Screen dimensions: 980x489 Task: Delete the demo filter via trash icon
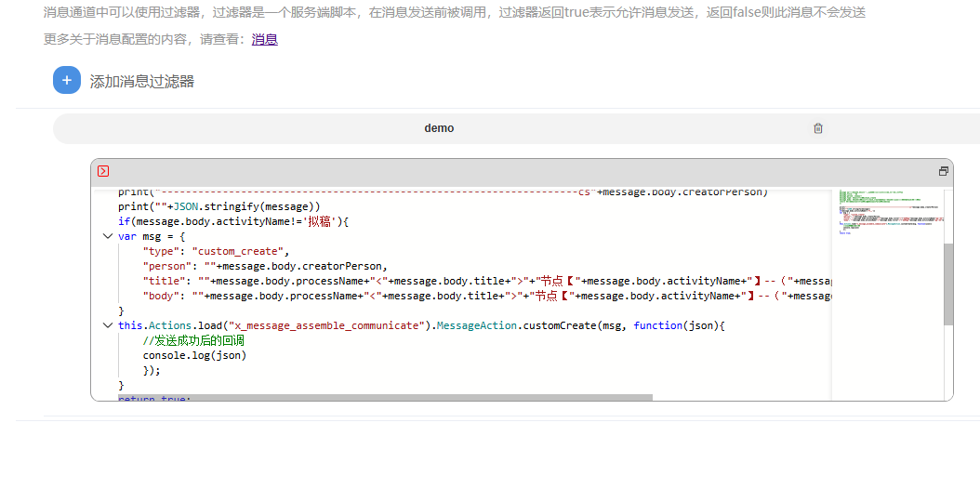(x=818, y=128)
